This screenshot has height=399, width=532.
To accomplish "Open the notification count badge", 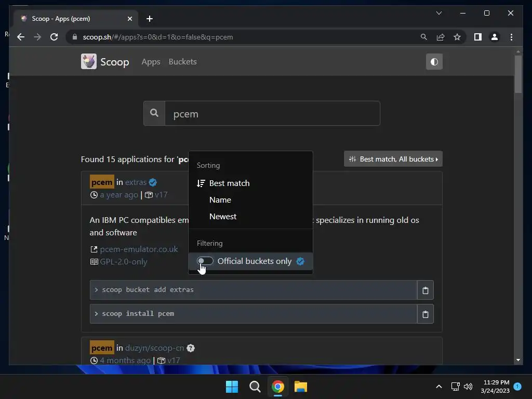I will (x=517, y=387).
